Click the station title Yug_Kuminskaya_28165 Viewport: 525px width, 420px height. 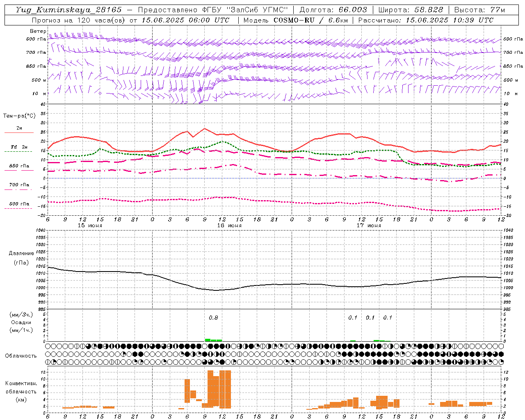point(68,10)
